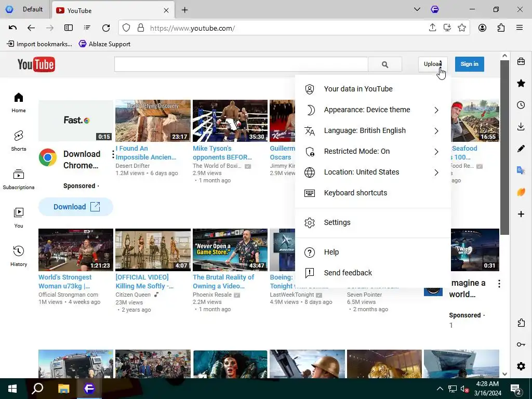Open the 1:21:23 World's Strongest Woman thumbnail
This screenshot has height=399, width=532.
coord(76,250)
